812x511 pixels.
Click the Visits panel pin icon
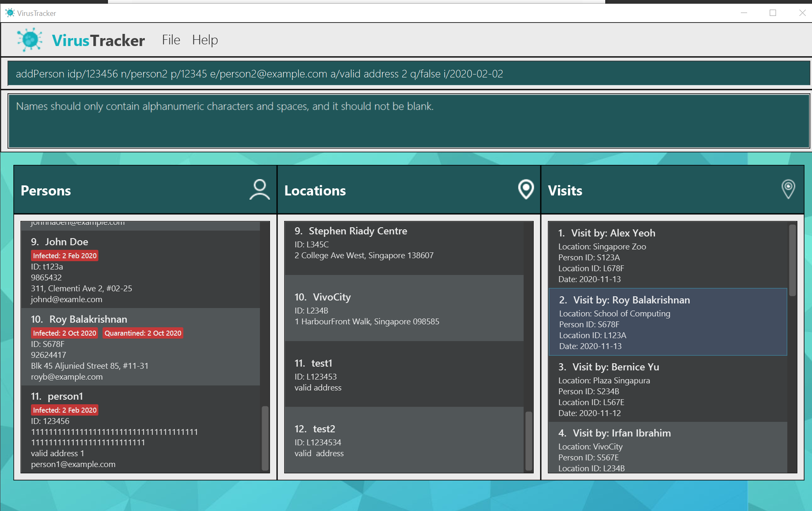tap(788, 189)
